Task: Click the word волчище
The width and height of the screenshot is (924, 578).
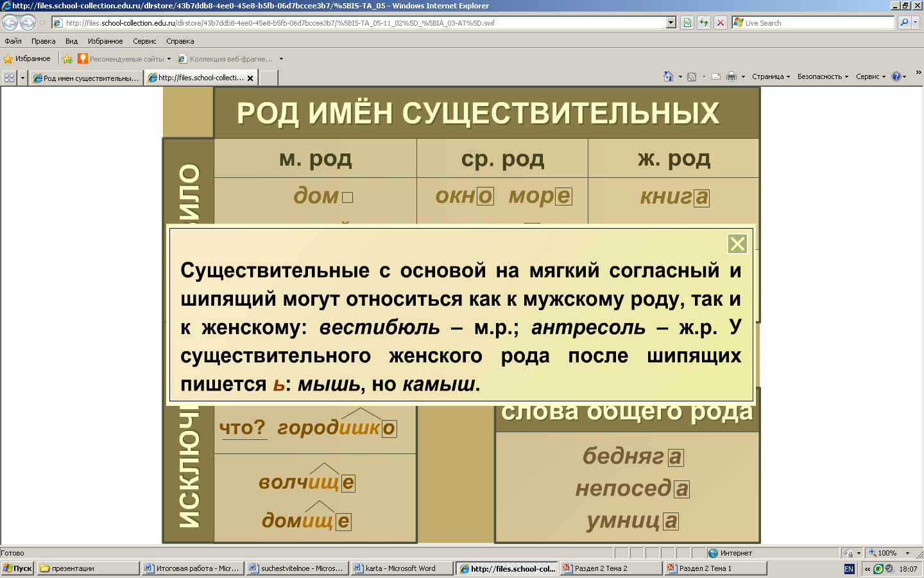Action: (x=307, y=482)
